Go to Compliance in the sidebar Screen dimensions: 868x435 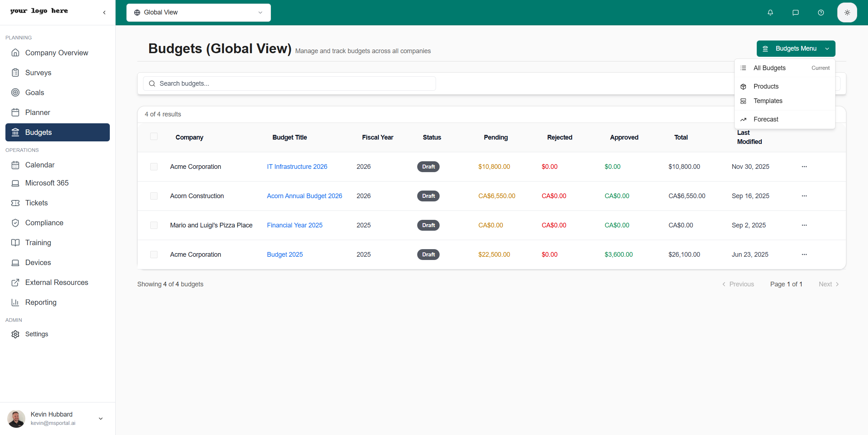point(44,223)
